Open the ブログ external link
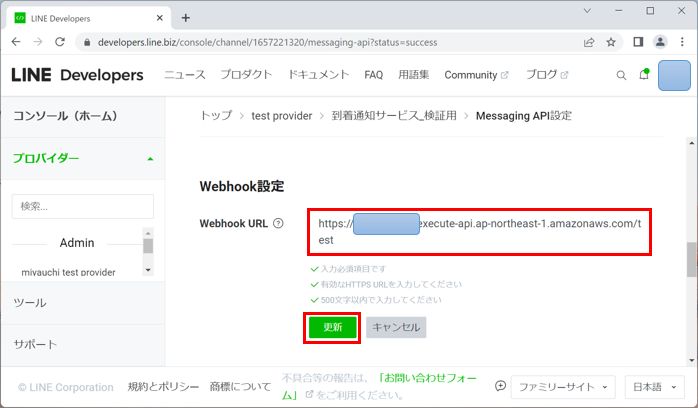This screenshot has height=408, width=698. (x=547, y=75)
